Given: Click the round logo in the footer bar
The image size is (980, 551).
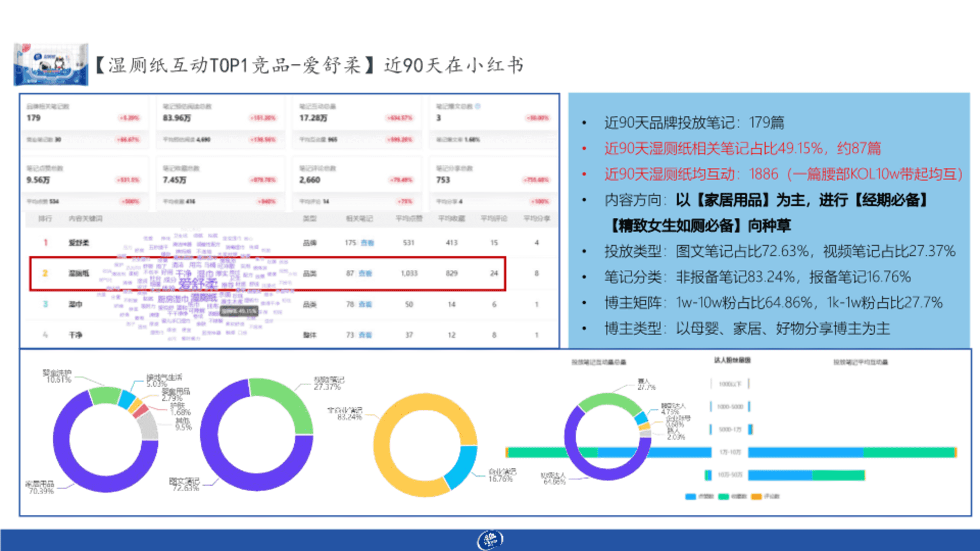Looking at the screenshot, I should 490,540.
